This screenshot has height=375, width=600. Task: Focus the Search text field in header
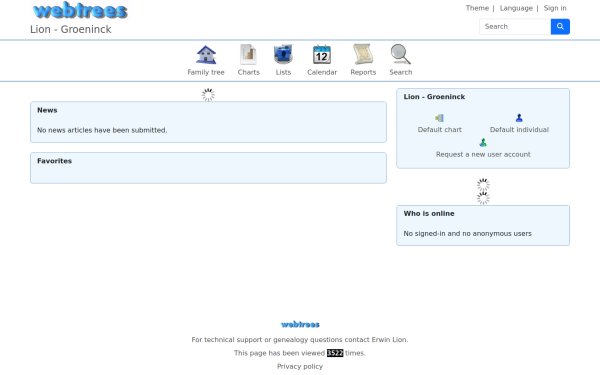click(515, 26)
